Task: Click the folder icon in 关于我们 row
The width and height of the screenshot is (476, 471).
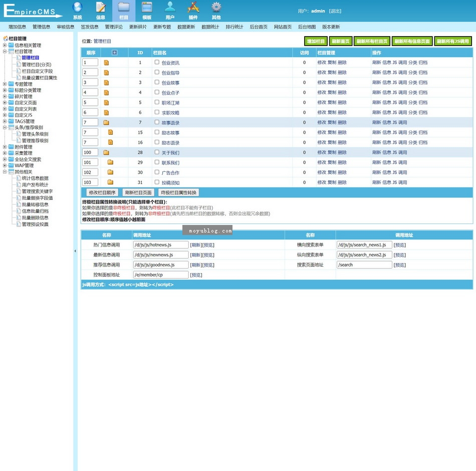Action: (106, 152)
